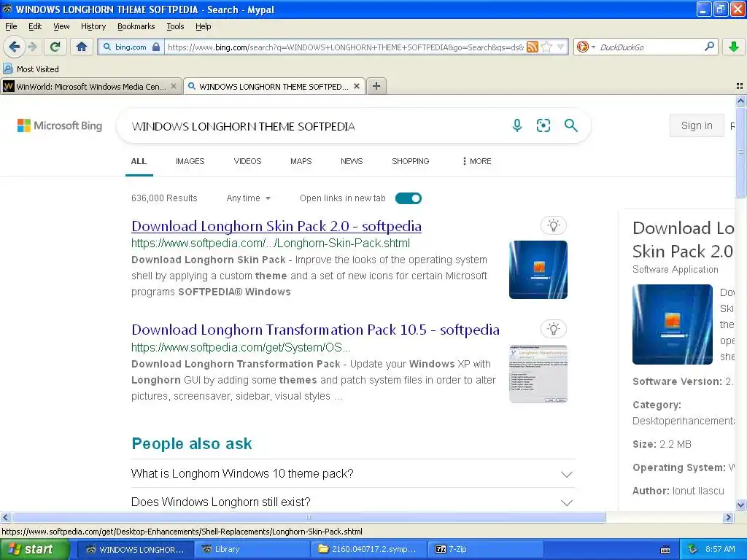Open Download Longhorn Skin Pack 2.0 link
This screenshot has width=747, height=560.
[276, 226]
